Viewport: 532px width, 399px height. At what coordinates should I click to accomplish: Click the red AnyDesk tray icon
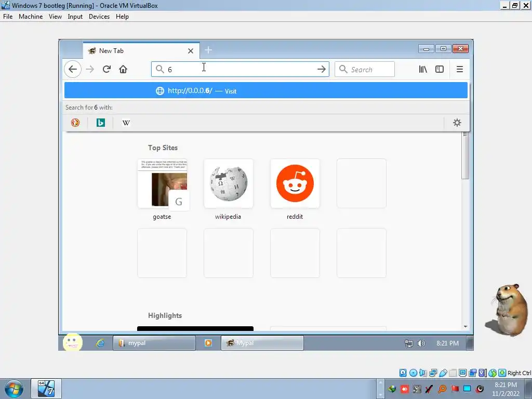404,389
